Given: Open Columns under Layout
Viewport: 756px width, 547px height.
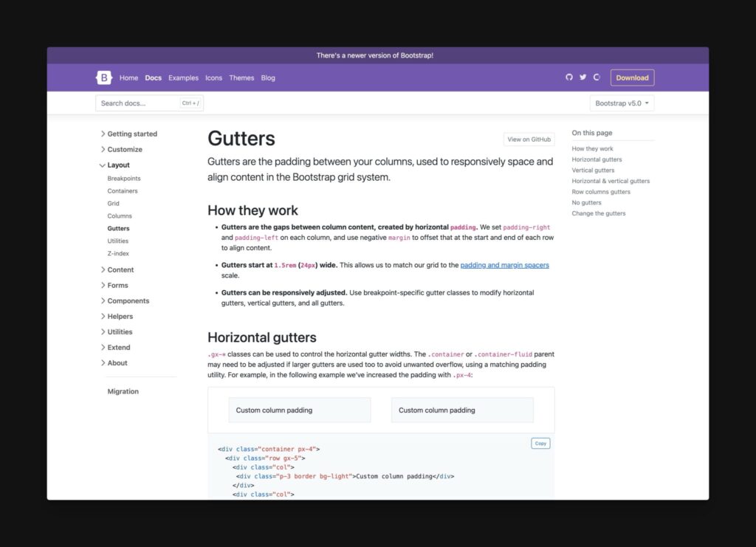Looking at the screenshot, I should tap(120, 216).
